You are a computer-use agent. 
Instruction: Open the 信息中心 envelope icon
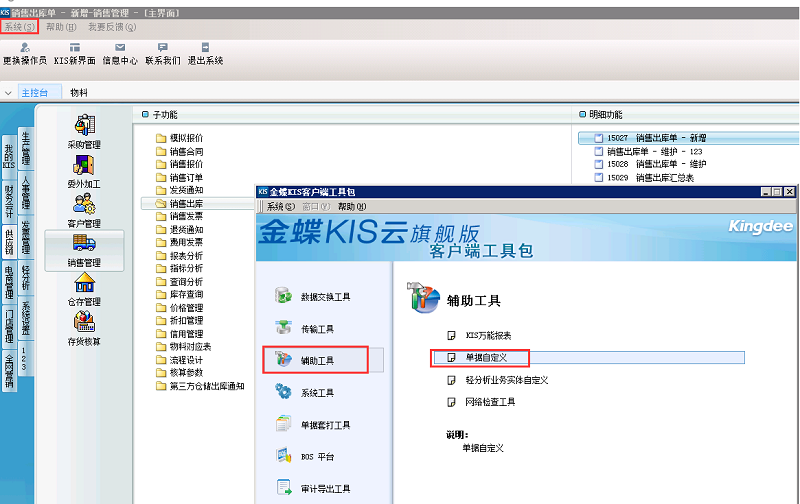(x=120, y=48)
